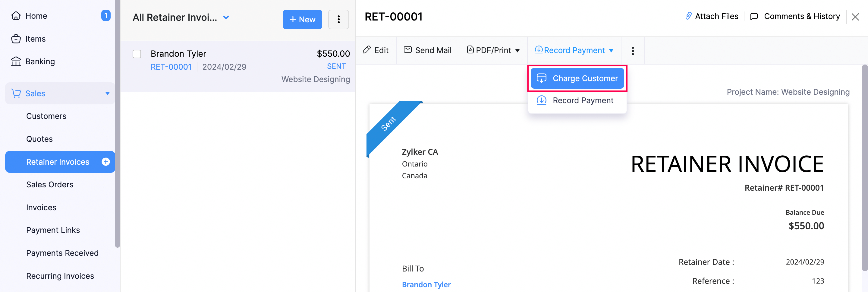Click the Send Mail envelope icon

point(407,49)
